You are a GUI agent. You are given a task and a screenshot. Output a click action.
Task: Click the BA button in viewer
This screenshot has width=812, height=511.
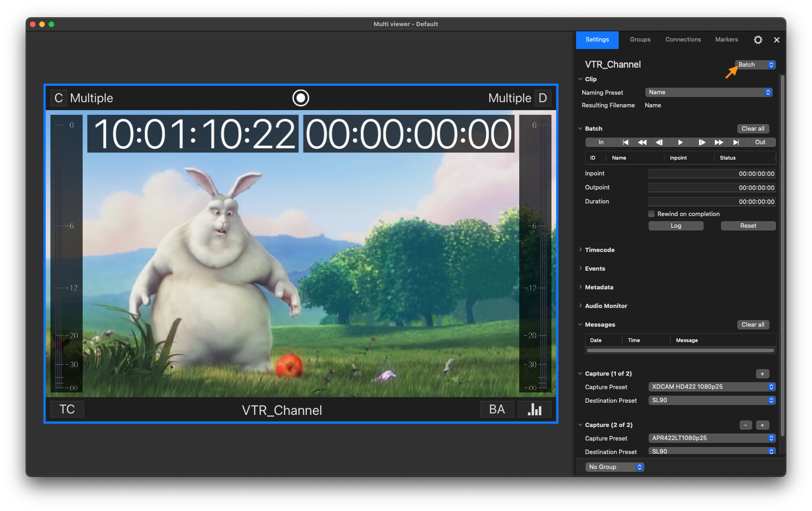coord(497,409)
